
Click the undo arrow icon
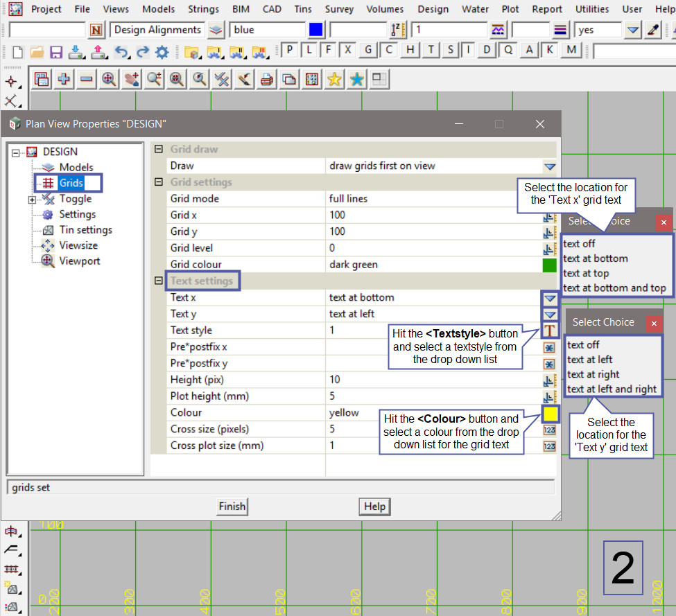tap(121, 52)
